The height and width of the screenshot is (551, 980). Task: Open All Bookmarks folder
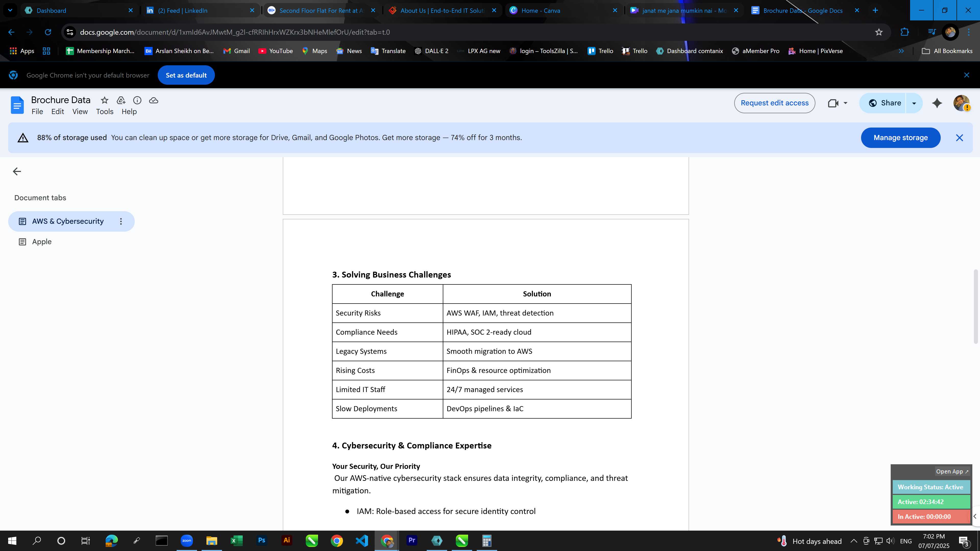[947, 51]
